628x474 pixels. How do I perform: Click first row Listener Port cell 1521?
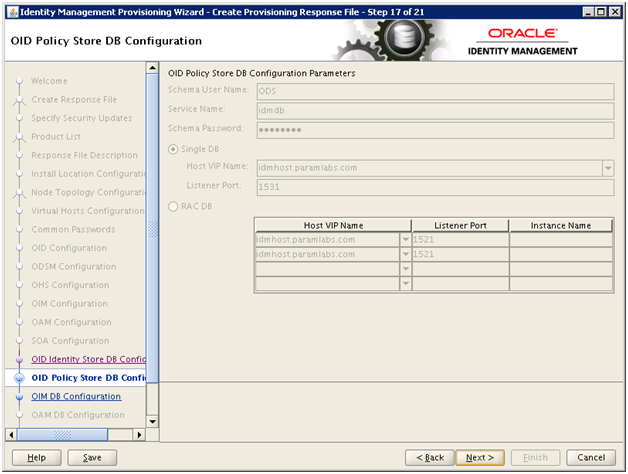point(460,240)
